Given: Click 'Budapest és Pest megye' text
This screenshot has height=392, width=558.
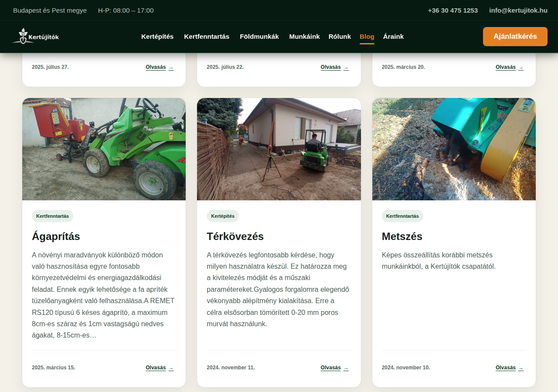Looking at the screenshot, I should coord(50,10).
